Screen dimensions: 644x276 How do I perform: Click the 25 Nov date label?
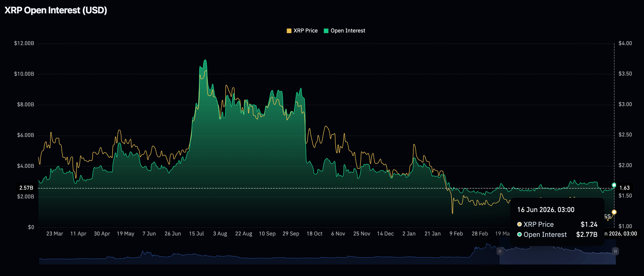click(x=362, y=234)
